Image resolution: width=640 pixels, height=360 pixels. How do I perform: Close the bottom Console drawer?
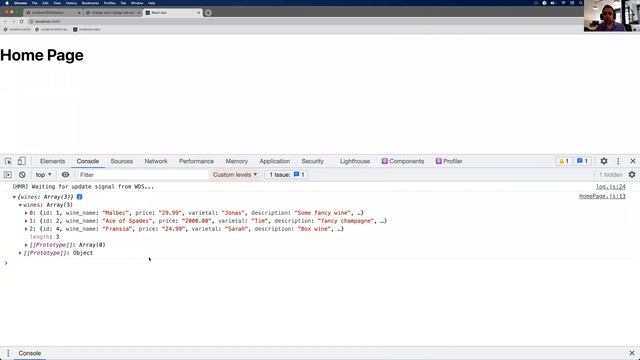[x=632, y=353]
